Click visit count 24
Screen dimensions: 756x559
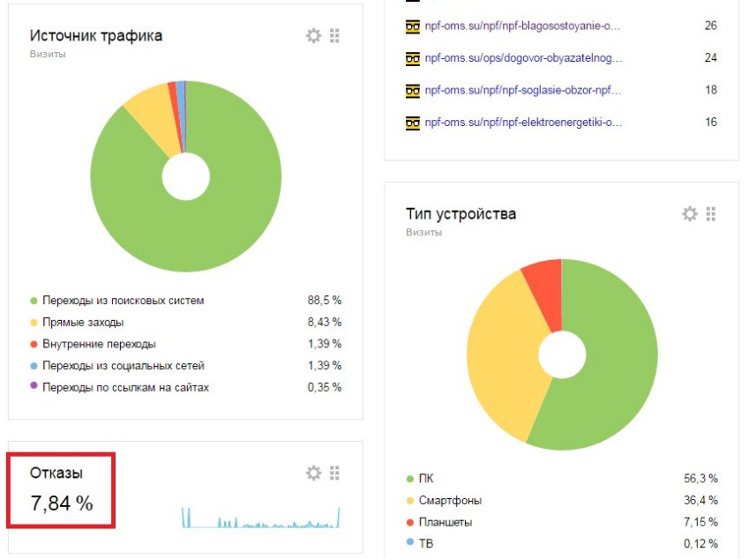tap(711, 58)
